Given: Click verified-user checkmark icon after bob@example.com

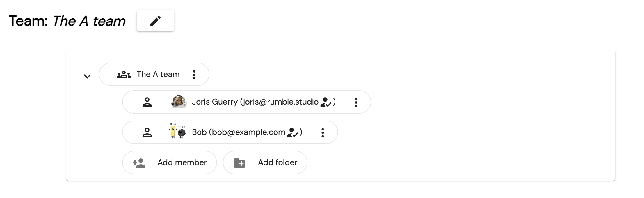Looking at the screenshot, I should pyautogui.click(x=292, y=132).
